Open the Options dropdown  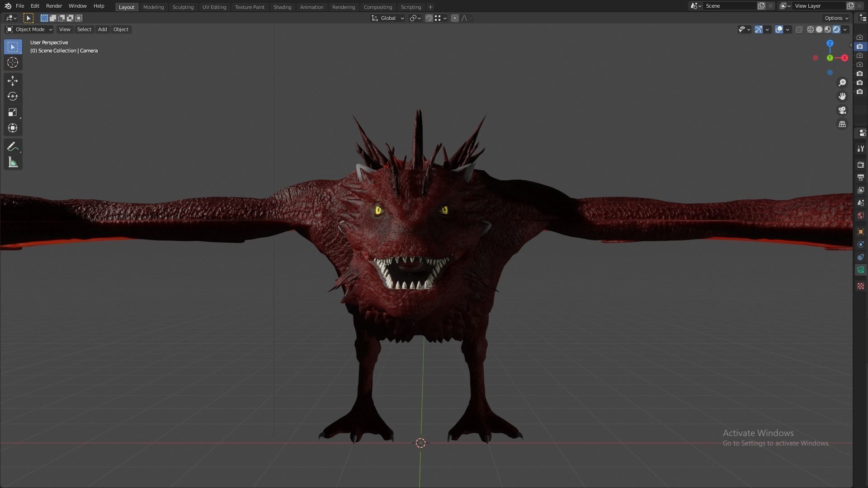(x=836, y=18)
